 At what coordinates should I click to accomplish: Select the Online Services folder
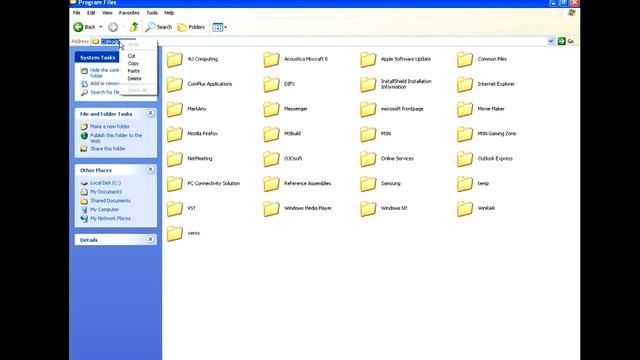click(x=387, y=159)
